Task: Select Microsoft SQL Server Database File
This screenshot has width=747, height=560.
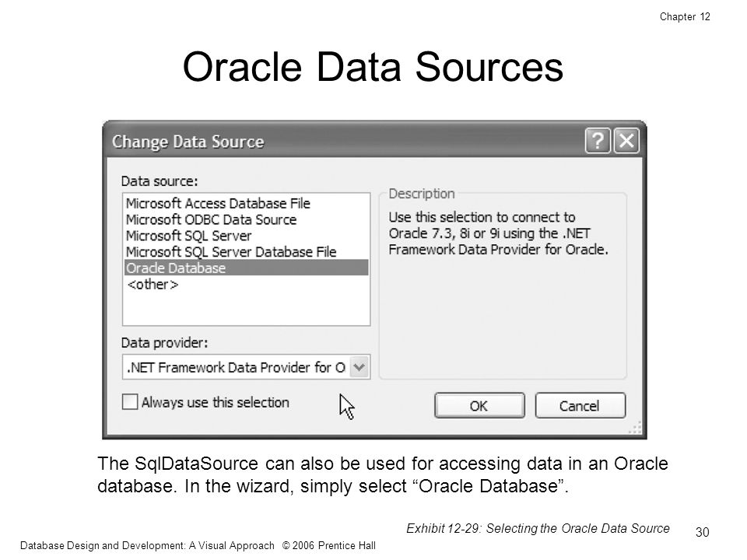Action: pyautogui.click(x=231, y=252)
